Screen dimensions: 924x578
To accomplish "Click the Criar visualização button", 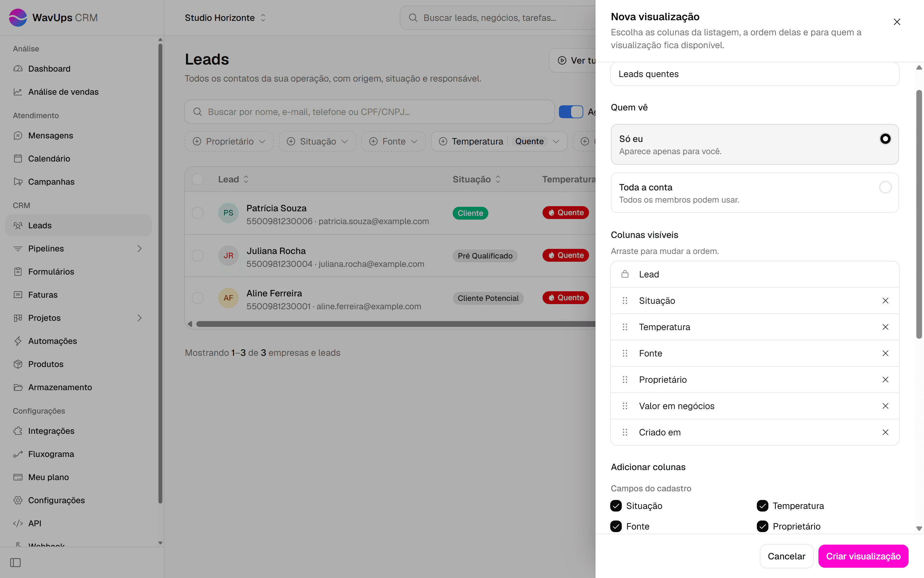I will tap(863, 556).
